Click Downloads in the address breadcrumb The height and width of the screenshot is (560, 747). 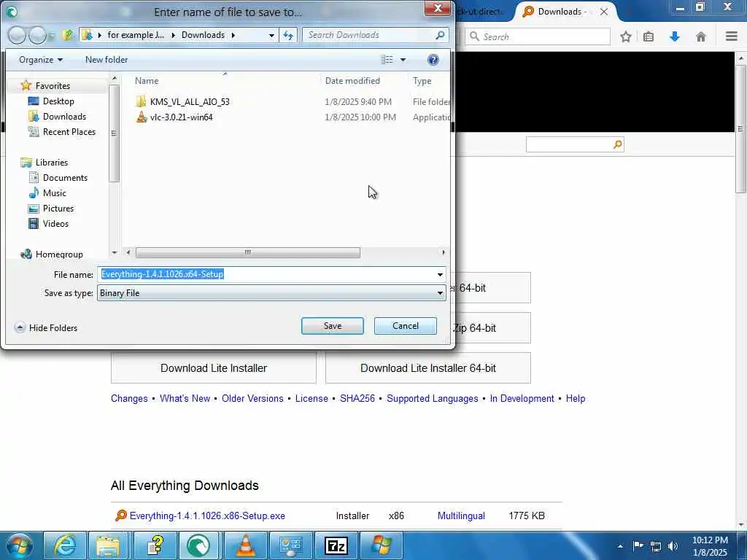pyautogui.click(x=203, y=35)
